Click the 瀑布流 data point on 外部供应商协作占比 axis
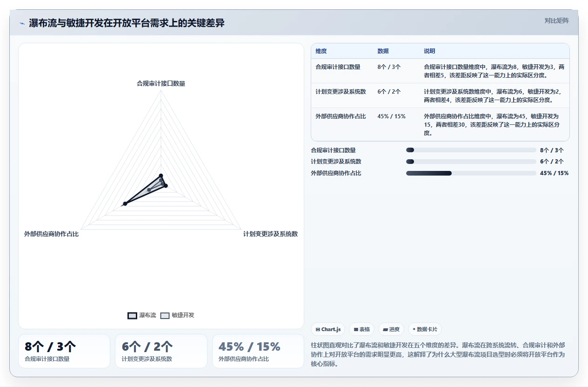Image resolution: width=588 pixels, height=387 pixels. (125, 204)
